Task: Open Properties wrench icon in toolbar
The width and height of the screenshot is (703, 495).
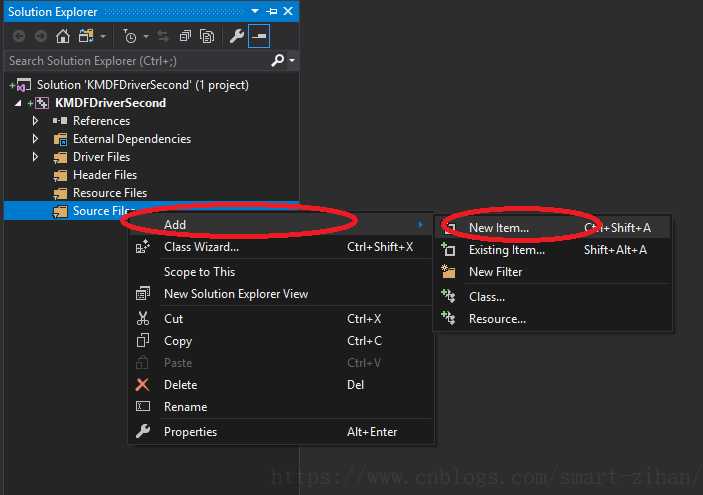Action: tap(236, 36)
